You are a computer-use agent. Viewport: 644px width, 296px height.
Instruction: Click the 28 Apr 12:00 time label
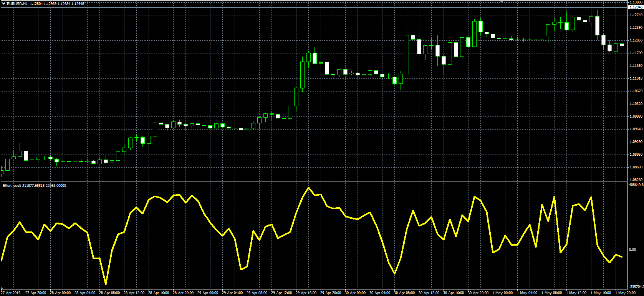coord(134,293)
